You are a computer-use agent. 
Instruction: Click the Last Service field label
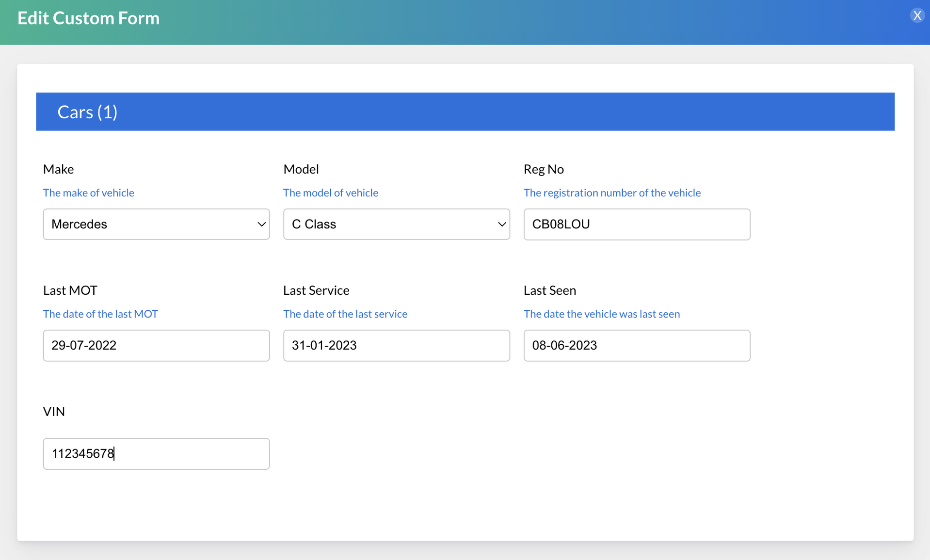(x=316, y=290)
